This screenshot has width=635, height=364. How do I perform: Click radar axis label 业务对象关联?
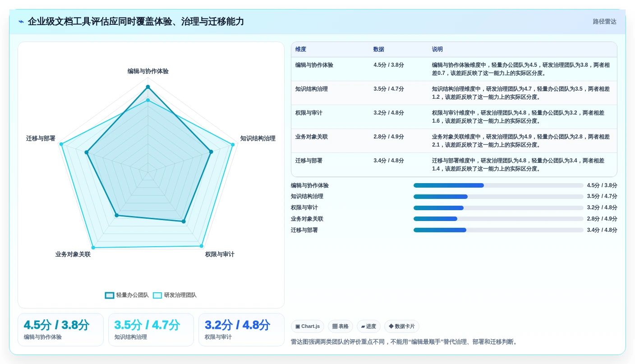pos(73,254)
